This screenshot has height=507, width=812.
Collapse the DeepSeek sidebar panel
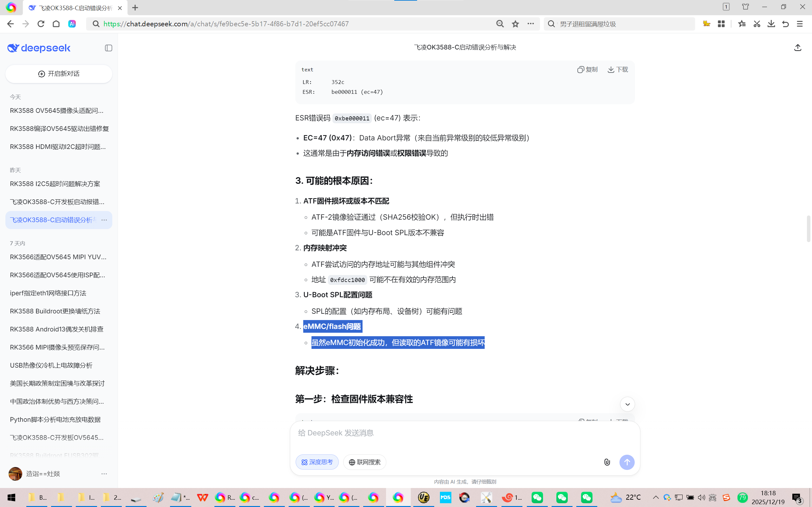108,48
